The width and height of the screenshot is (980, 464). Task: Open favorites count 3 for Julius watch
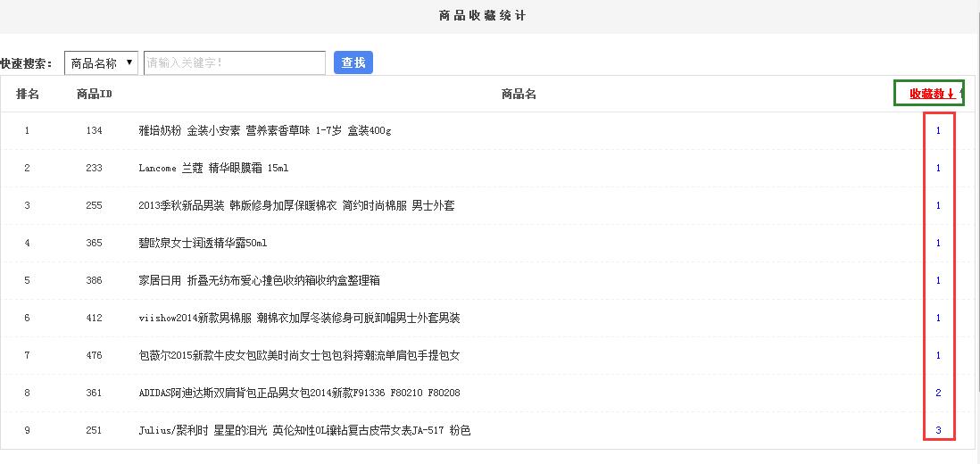click(938, 430)
